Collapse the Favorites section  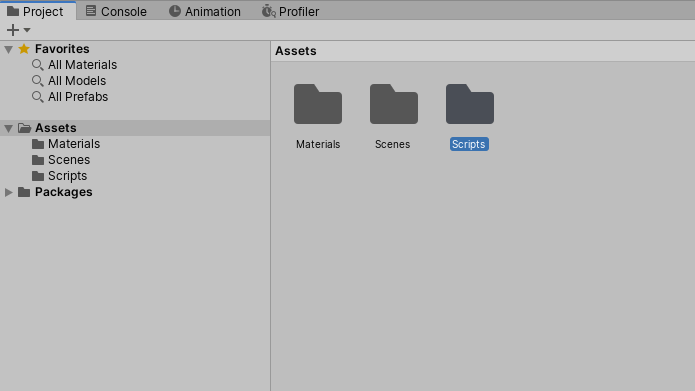point(8,49)
